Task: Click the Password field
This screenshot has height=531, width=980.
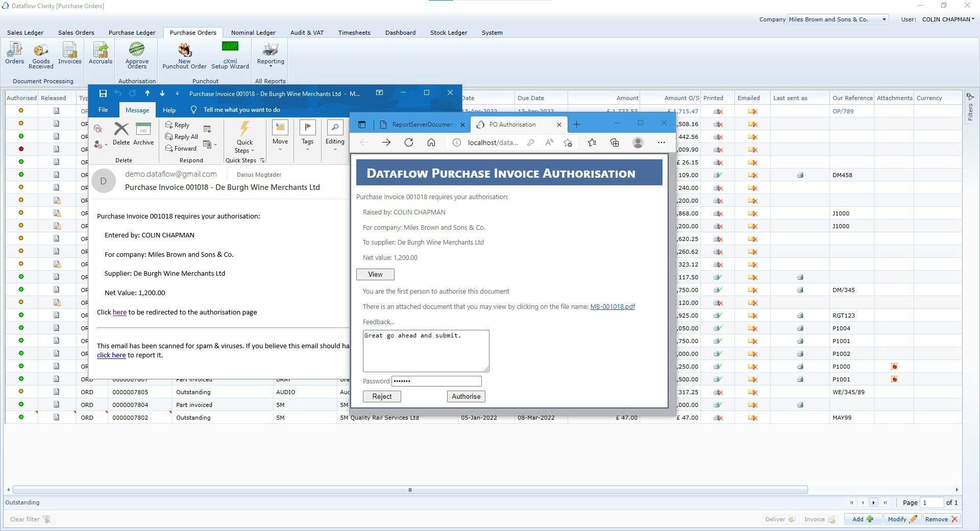Action: tap(436, 381)
